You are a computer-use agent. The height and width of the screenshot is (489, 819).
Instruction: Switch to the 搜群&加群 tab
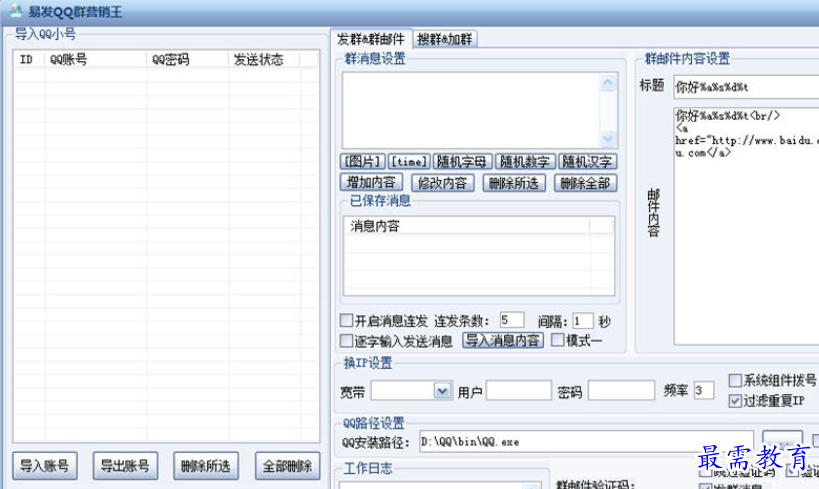pyautogui.click(x=445, y=39)
